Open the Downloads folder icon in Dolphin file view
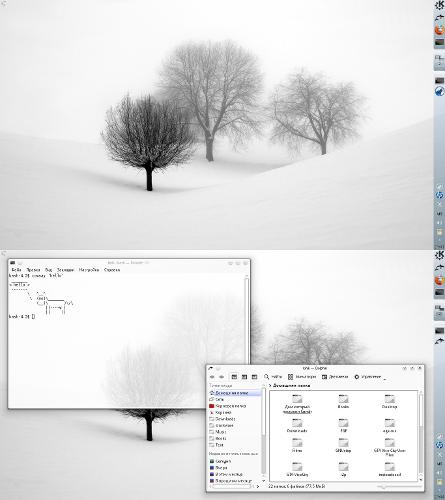445x500 pixels. coord(297,425)
